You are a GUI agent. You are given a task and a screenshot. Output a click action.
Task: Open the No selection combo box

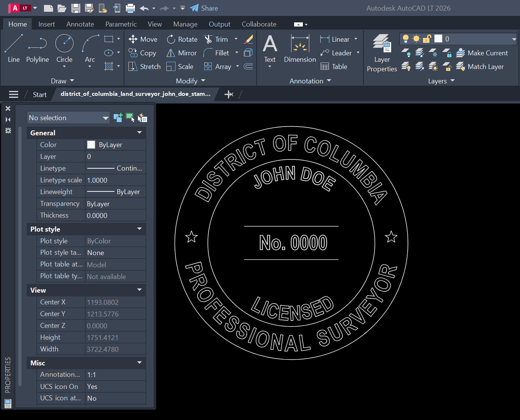[69, 118]
